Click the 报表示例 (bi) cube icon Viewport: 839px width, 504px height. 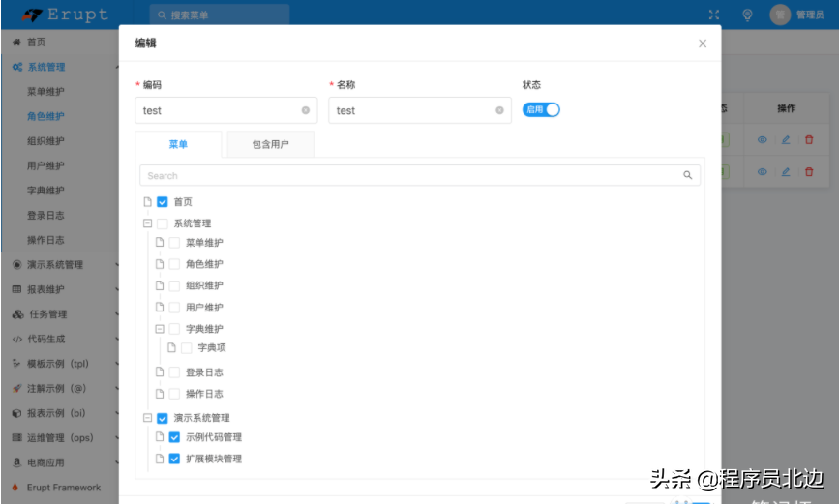tap(17, 413)
